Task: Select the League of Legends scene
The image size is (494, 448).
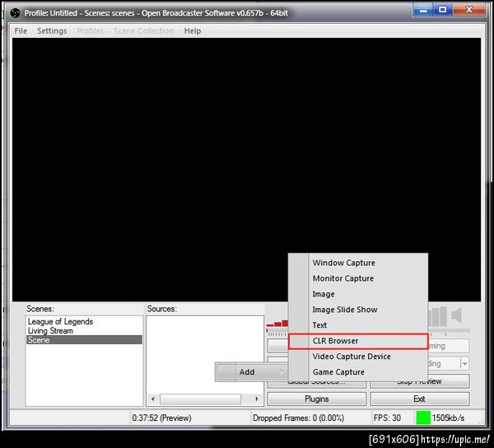Action: pos(84,321)
